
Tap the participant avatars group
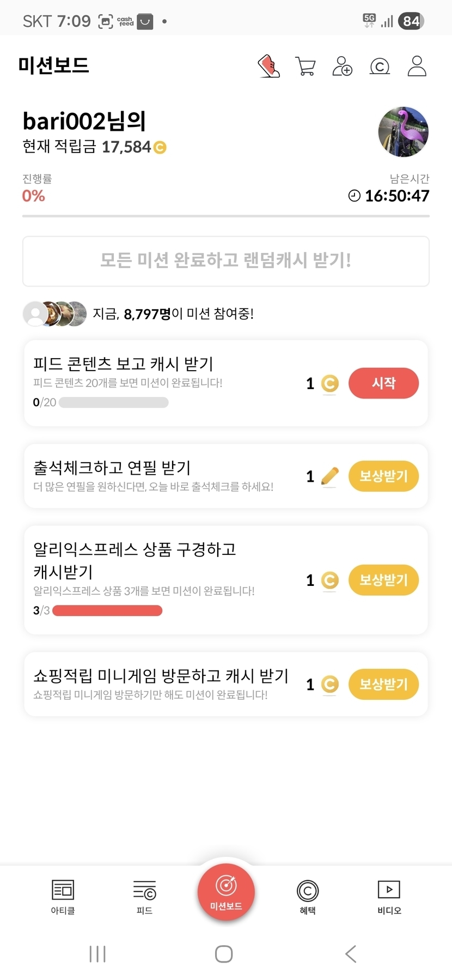click(54, 313)
